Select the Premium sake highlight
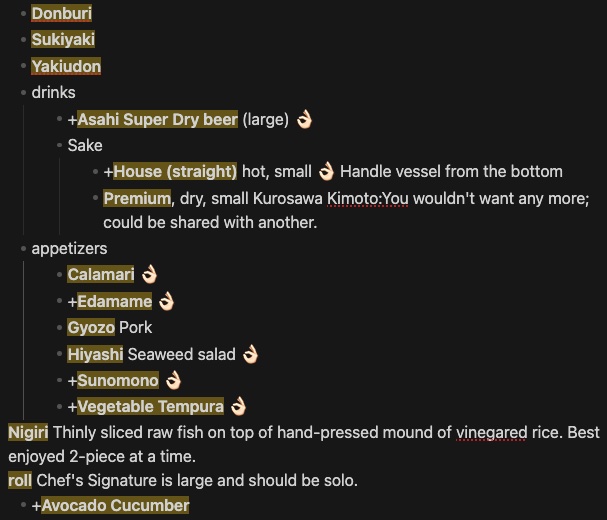Image resolution: width=607 pixels, height=520 pixels. point(137,197)
